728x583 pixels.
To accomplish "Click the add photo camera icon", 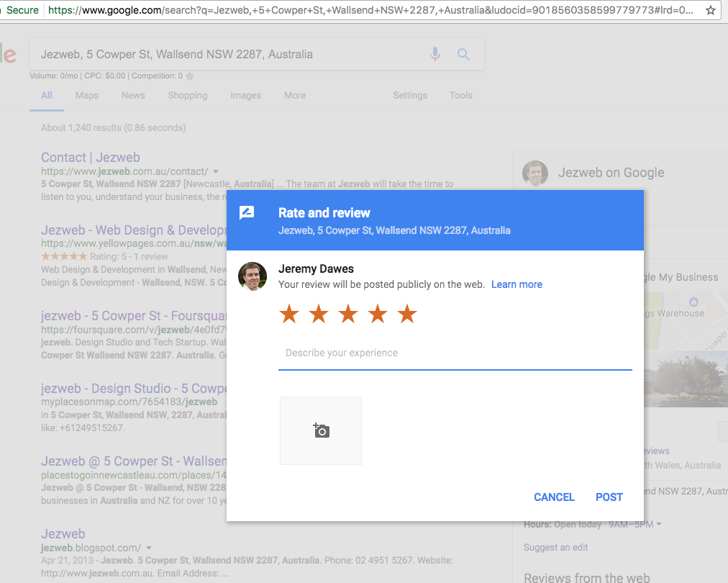I will (321, 430).
